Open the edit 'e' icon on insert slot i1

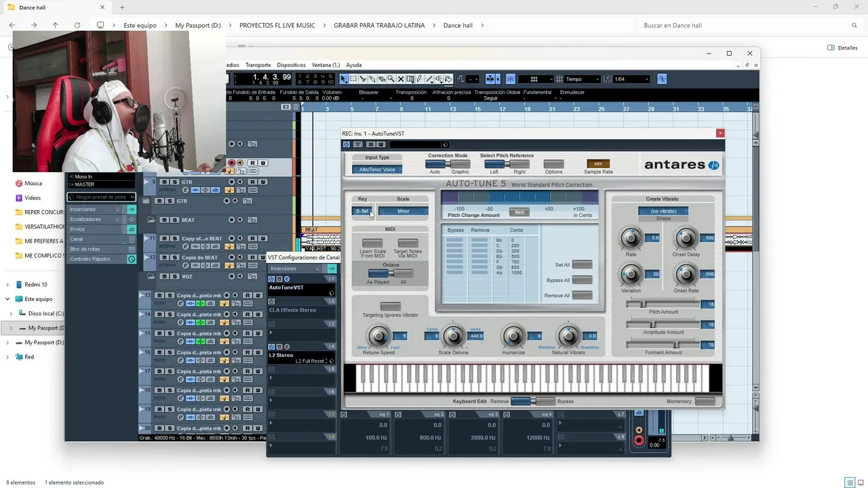pos(287,279)
